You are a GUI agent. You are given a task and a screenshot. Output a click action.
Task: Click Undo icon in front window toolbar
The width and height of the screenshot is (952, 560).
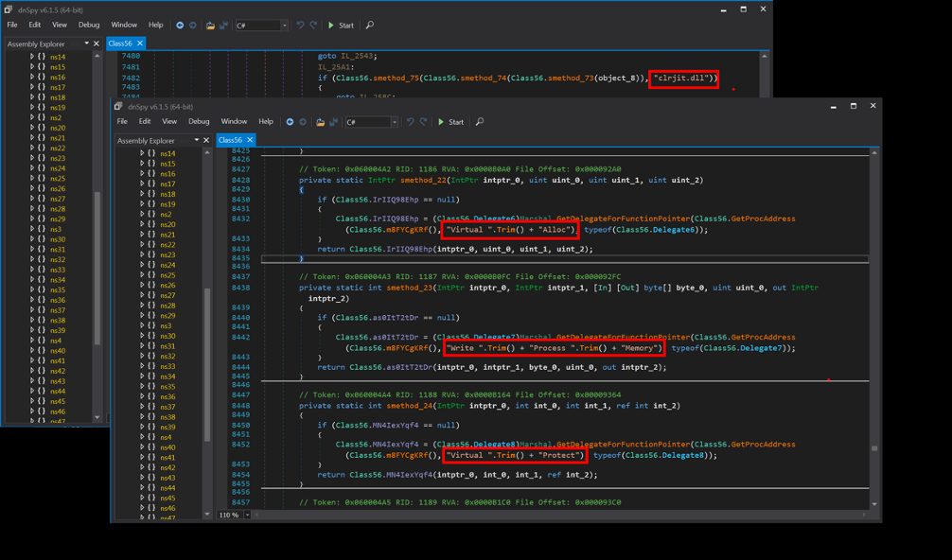(x=410, y=122)
